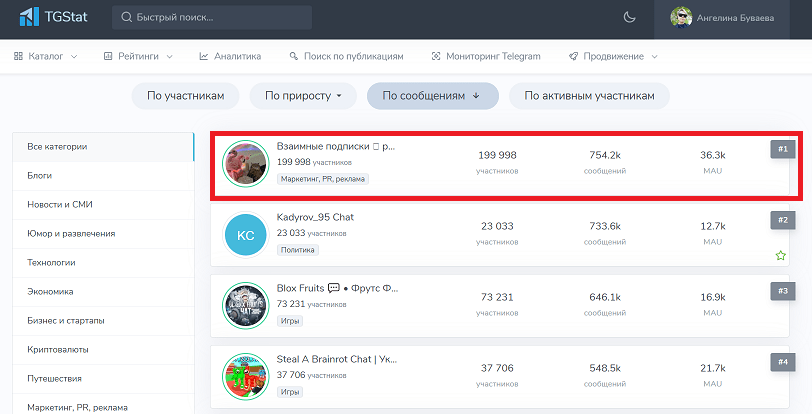Open Мониторинг Telegram section

point(486,57)
